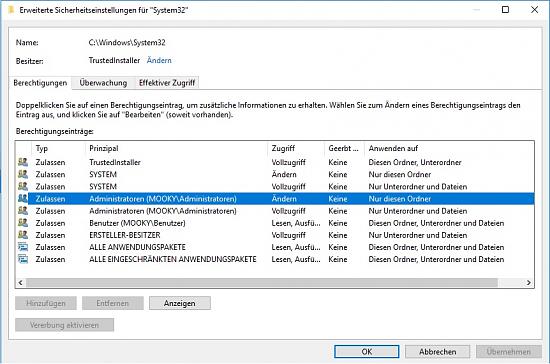Click 'Nur diesen Ordner' in the highlighted row
Image resolution: width=550 pixels, height=364 pixels.
tap(400, 199)
